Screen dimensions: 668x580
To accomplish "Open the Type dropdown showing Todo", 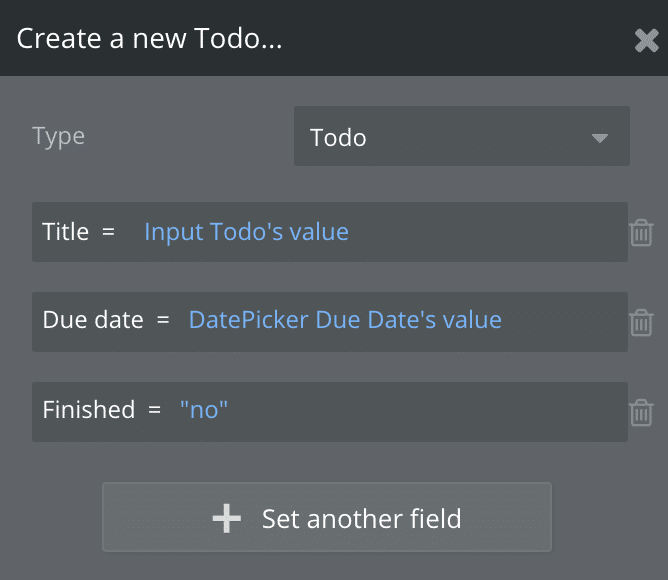I will 461,137.
